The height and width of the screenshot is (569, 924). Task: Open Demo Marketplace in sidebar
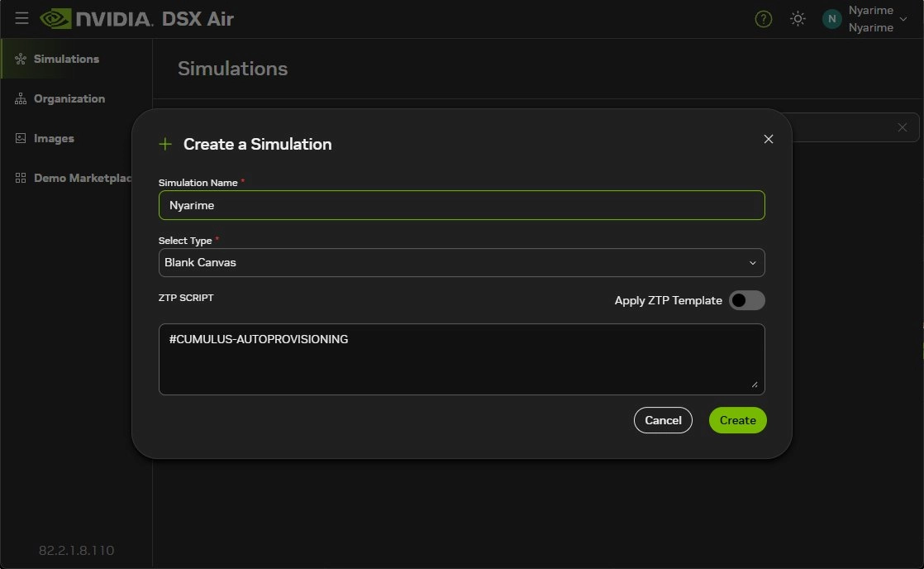74,178
